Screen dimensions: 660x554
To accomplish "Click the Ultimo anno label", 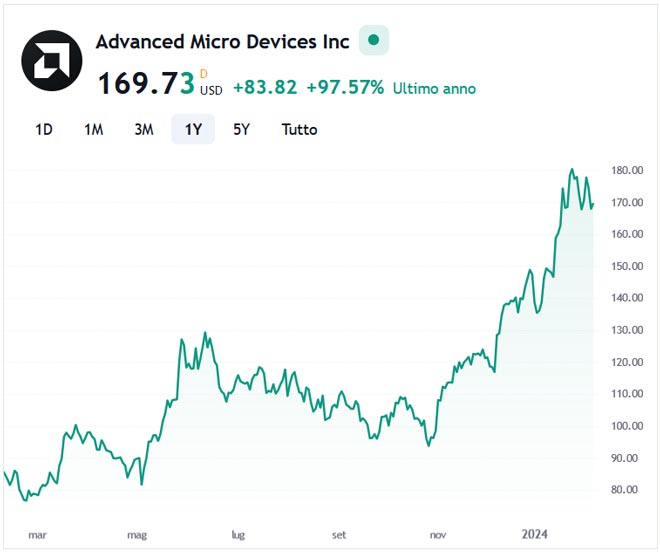I will pos(434,88).
